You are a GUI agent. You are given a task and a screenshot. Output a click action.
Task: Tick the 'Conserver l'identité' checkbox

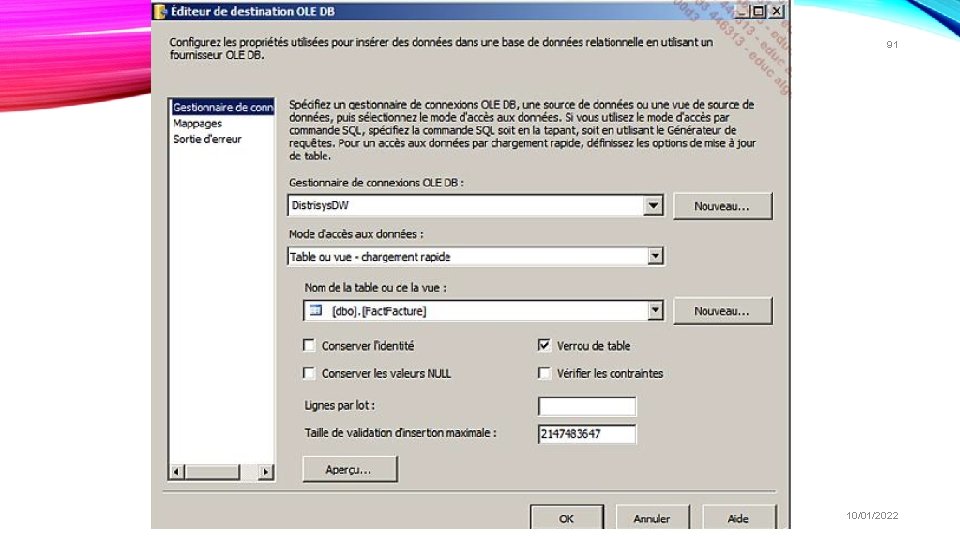[x=309, y=345]
